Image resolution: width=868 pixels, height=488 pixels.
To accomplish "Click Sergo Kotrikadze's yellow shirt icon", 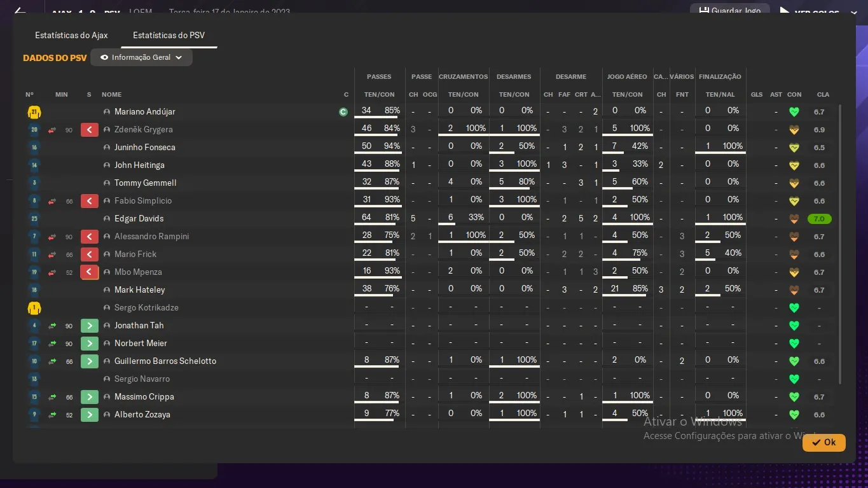I will click(34, 308).
